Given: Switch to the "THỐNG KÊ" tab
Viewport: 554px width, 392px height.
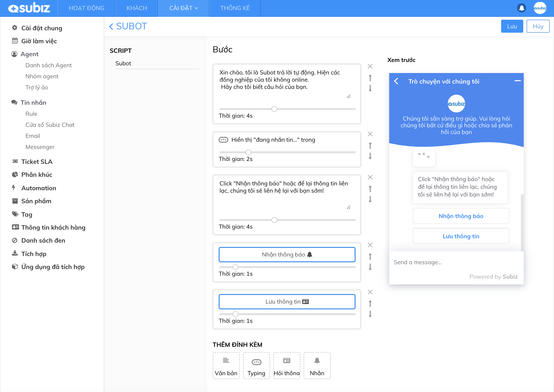Looking at the screenshot, I should point(235,8).
